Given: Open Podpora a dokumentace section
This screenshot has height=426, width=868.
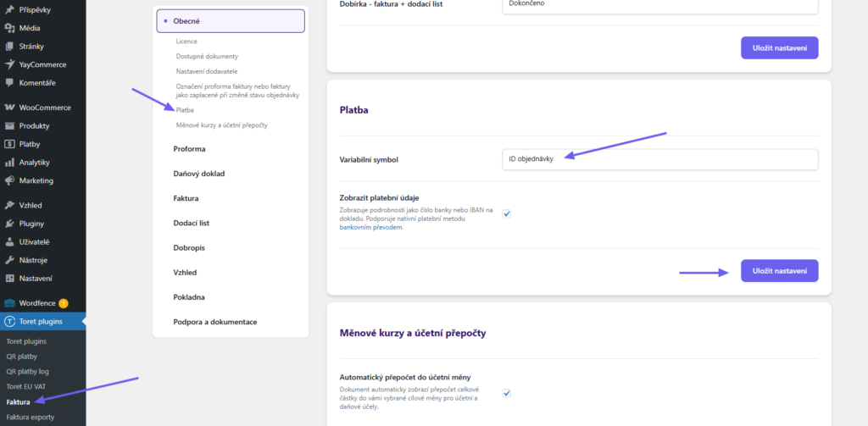Looking at the screenshot, I should (214, 322).
